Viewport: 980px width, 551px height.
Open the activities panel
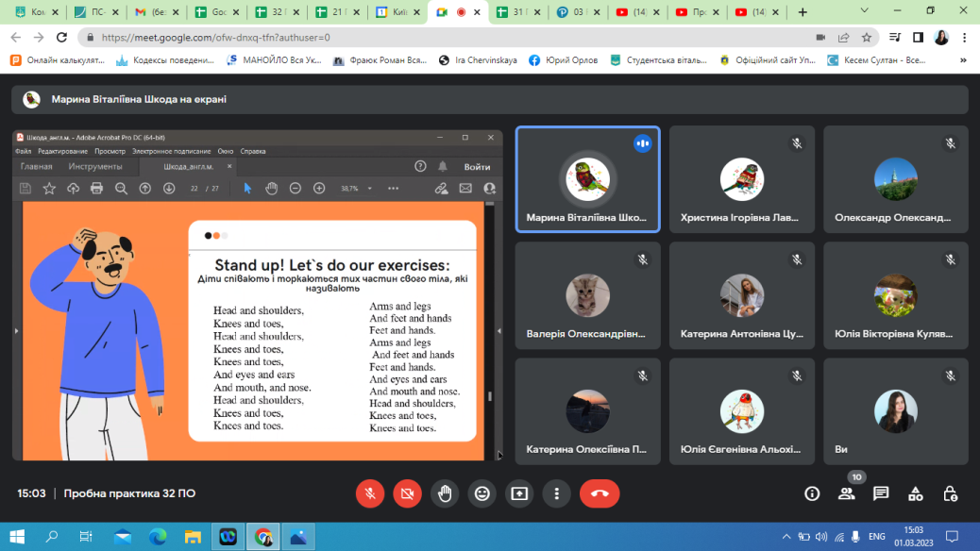pyautogui.click(x=916, y=493)
